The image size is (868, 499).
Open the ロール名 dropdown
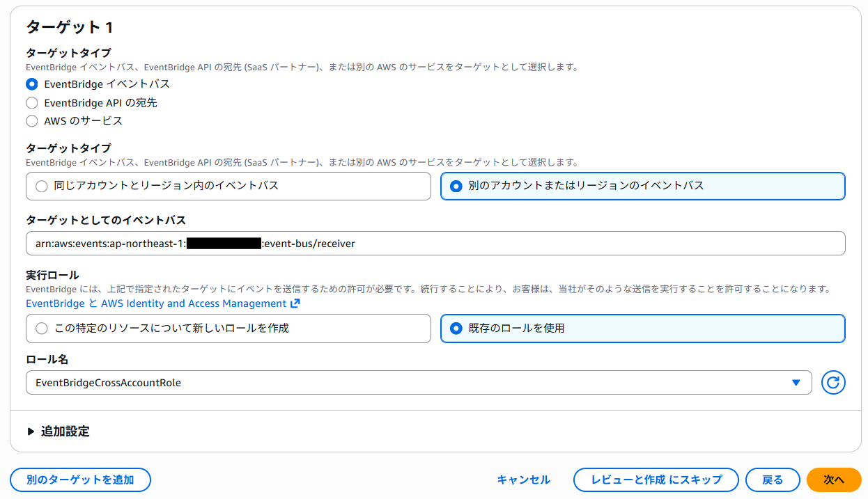tap(419, 382)
